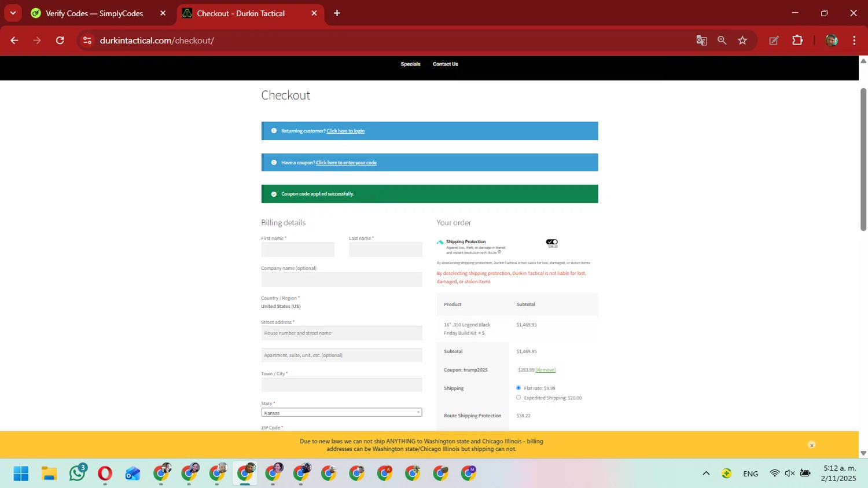The height and width of the screenshot is (488, 868).
Task: Open WhatsApp from the taskbar
Action: click(77, 474)
